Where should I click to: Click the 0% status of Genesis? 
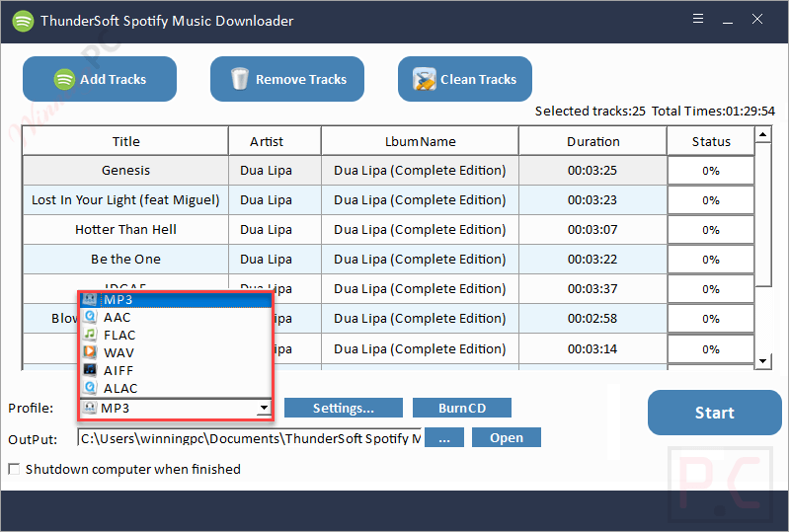(x=711, y=171)
